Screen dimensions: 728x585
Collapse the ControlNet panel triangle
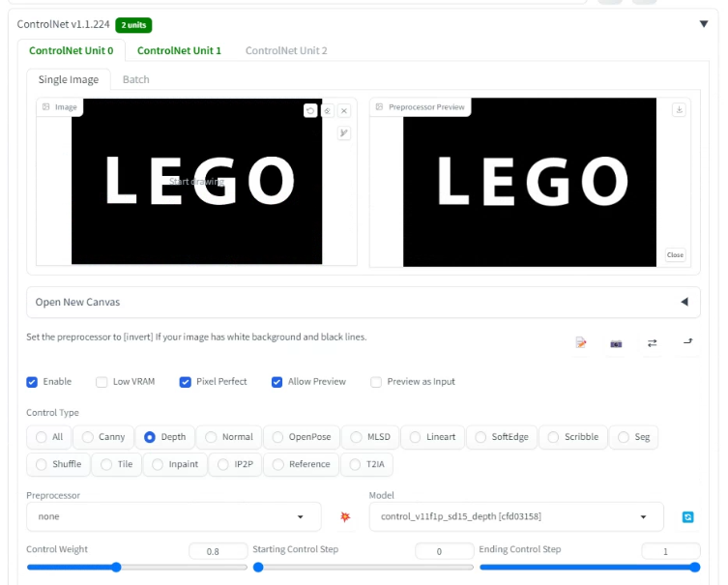coord(704,24)
